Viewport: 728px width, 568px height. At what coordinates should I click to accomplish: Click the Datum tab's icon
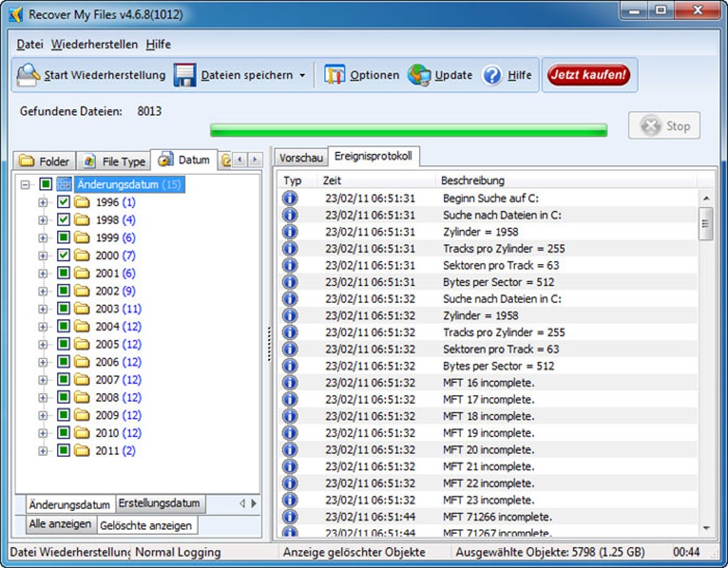[x=166, y=159]
